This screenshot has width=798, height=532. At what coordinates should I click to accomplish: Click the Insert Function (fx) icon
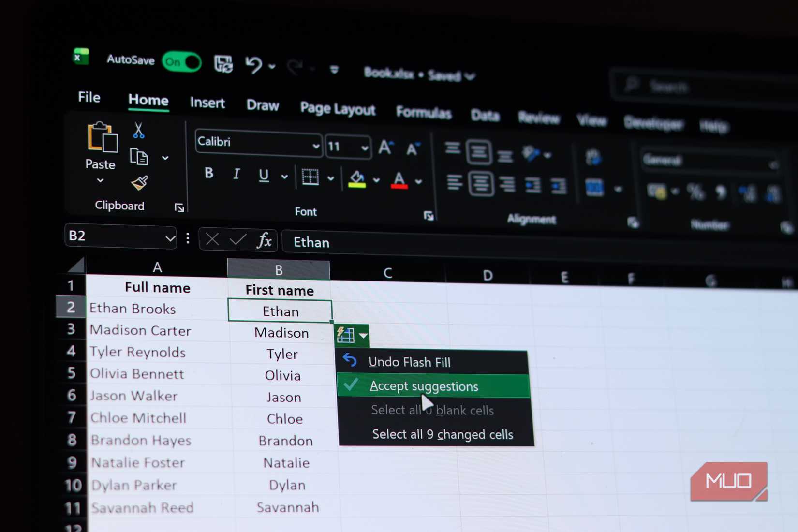(264, 240)
